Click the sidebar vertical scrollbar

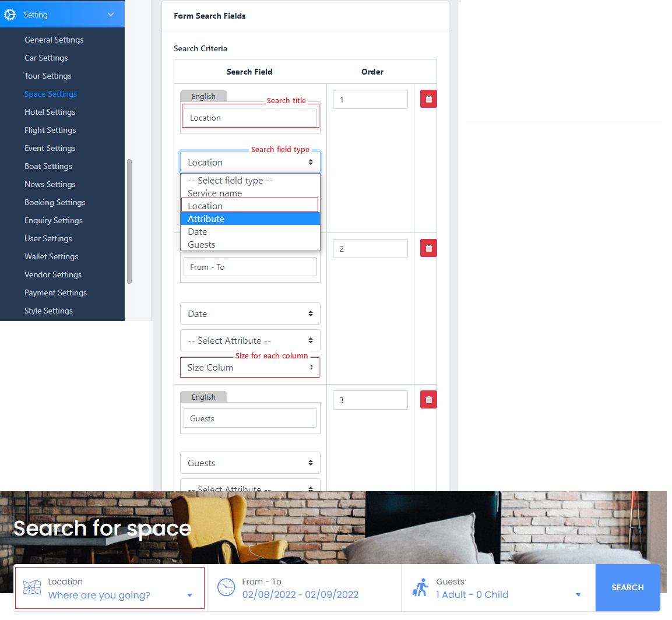[129, 221]
